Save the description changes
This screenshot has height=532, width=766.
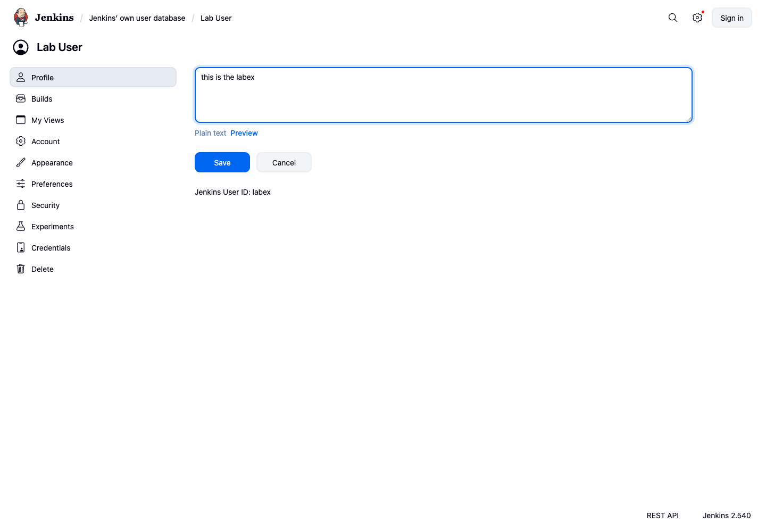pyautogui.click(x=222, y=162)
